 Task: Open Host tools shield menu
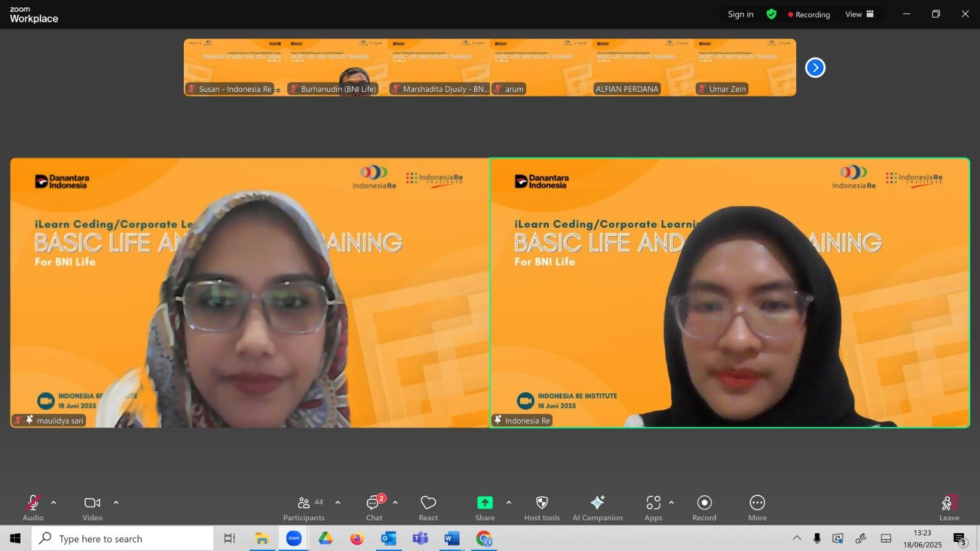(542, 508)
